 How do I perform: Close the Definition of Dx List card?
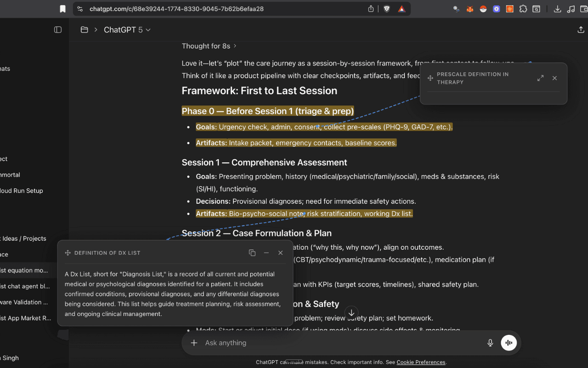point(280,253)
